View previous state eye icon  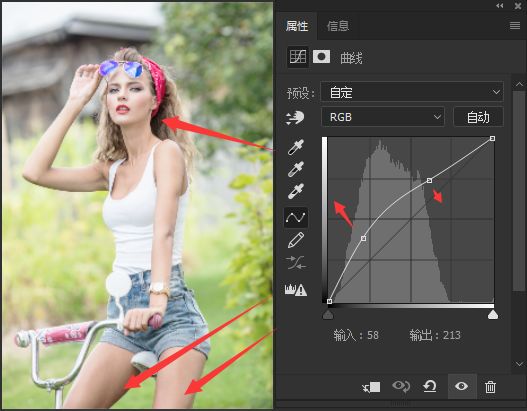401,386
